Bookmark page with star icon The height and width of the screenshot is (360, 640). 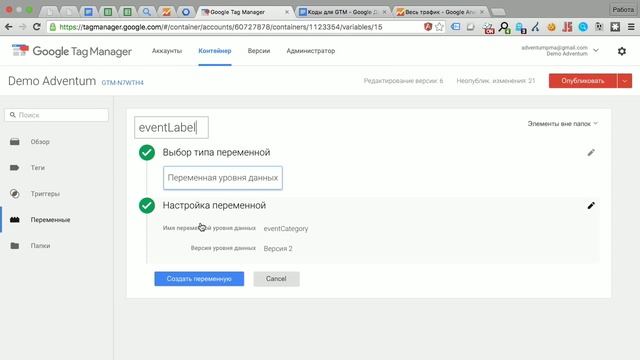point(439,27)
